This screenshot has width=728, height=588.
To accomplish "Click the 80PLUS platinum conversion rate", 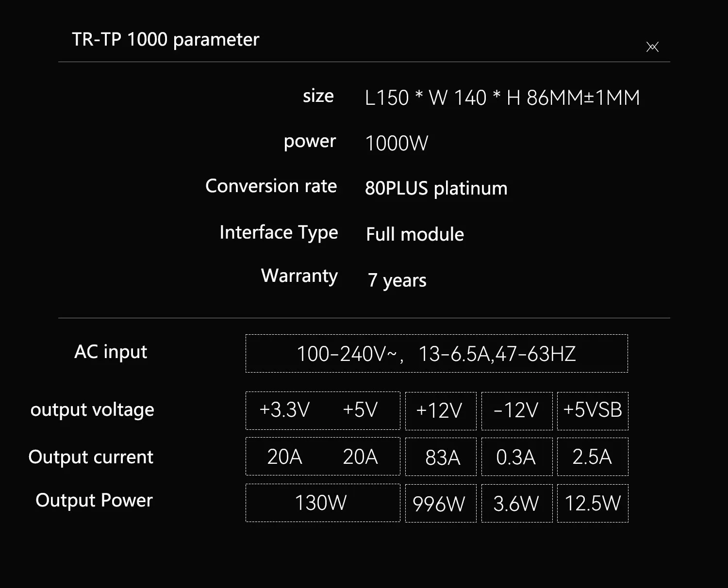I will click(436, 188).
